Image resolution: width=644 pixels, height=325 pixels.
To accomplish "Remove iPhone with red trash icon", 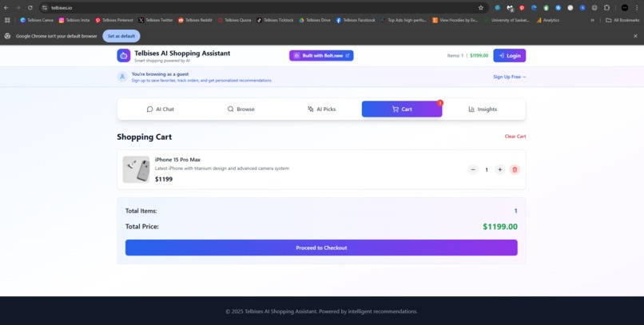I will tap(515, 169).
